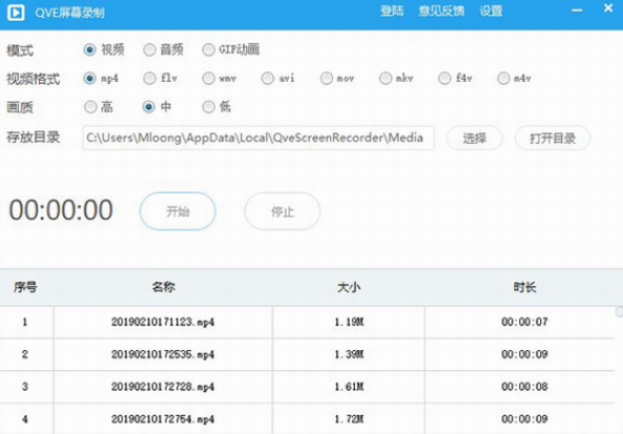Choose flv video format
The height and width of the screenshot is (434, 623).
click(150, 77)
